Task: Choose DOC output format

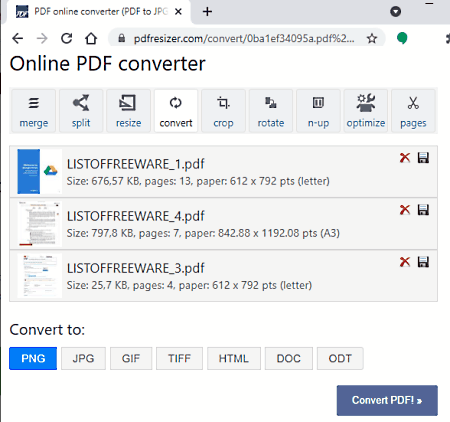Action: (289, 358)
